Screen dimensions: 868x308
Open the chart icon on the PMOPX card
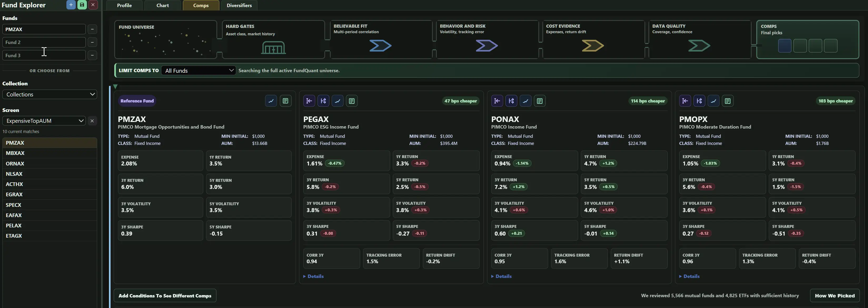pyautogui.click(x=714, y=101)
